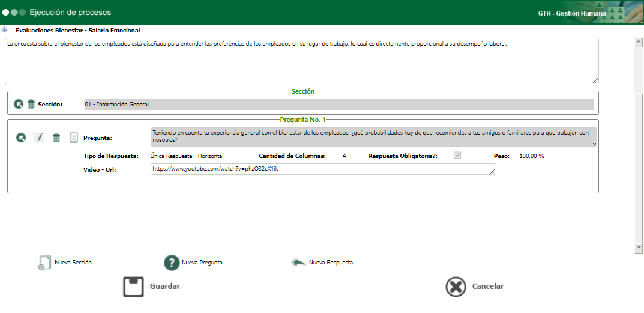Delete the section with trash icon
The width and height of the screenshot is (644, 313).
coord(31,104)
